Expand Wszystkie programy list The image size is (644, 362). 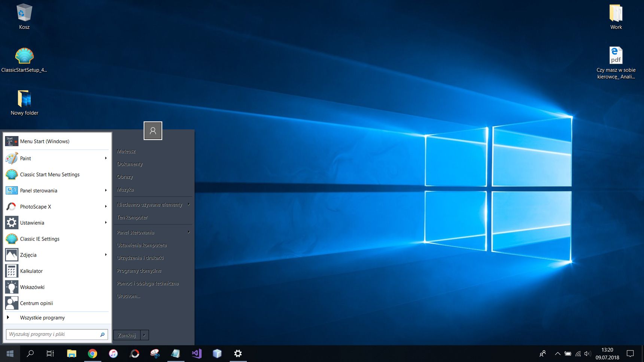[42, 317]
